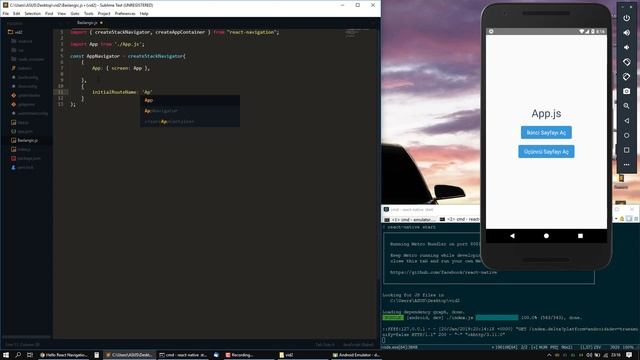
Task: Open Windows Start menu
Action: click(6, 355)
